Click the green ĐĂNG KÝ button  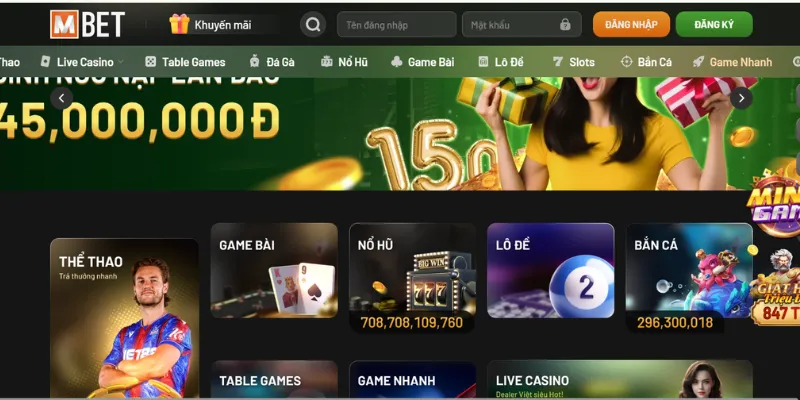[714, 24]
